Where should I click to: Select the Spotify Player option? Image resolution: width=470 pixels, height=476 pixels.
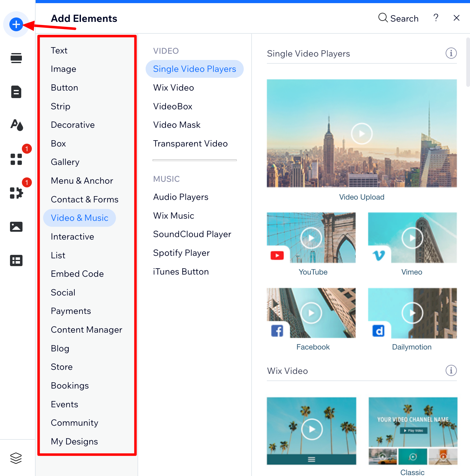tap(181, 253)
